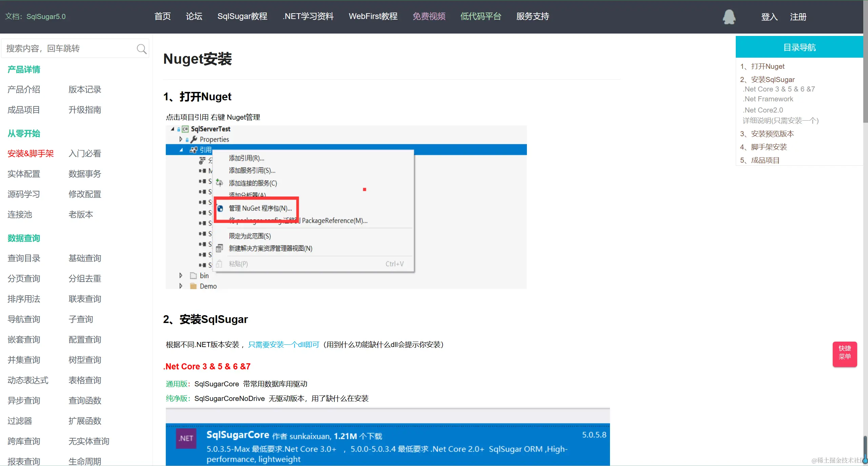Open .NET学习资料 menu item

[x=308, y=16]
